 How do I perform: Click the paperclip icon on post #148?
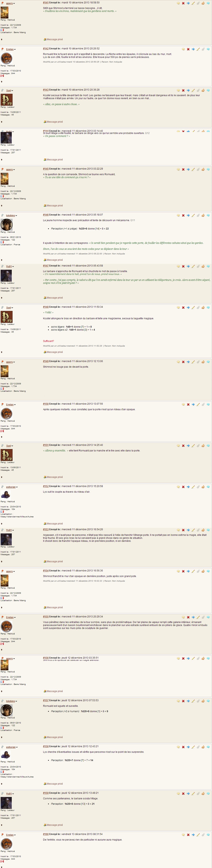[198, 307]
